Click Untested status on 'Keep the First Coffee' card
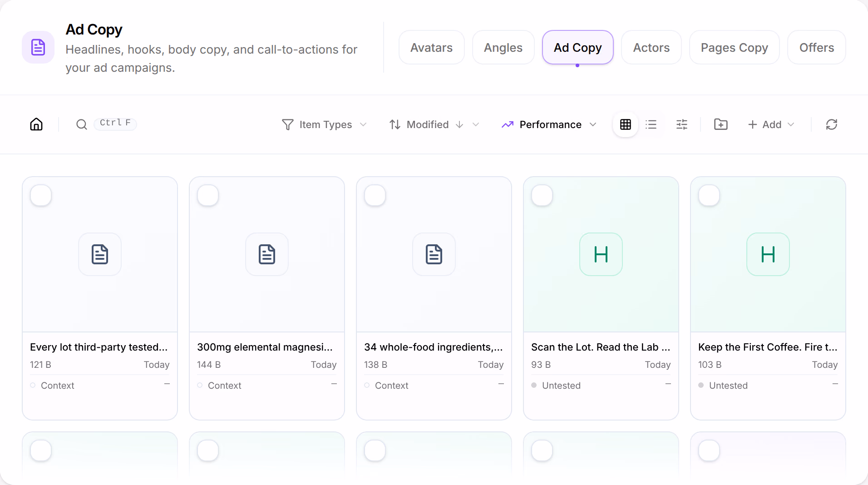This screenshot has width=868, height=485. (723, 386)
